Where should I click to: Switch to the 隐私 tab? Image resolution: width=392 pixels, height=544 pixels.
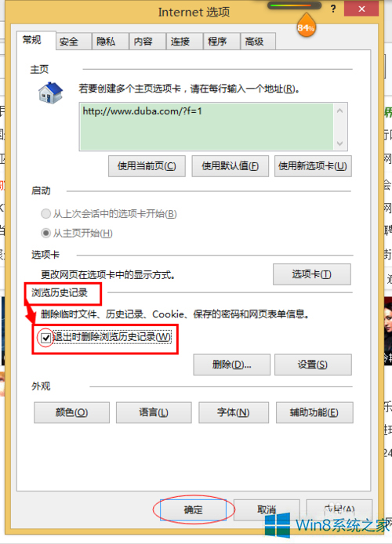(106, 42)
